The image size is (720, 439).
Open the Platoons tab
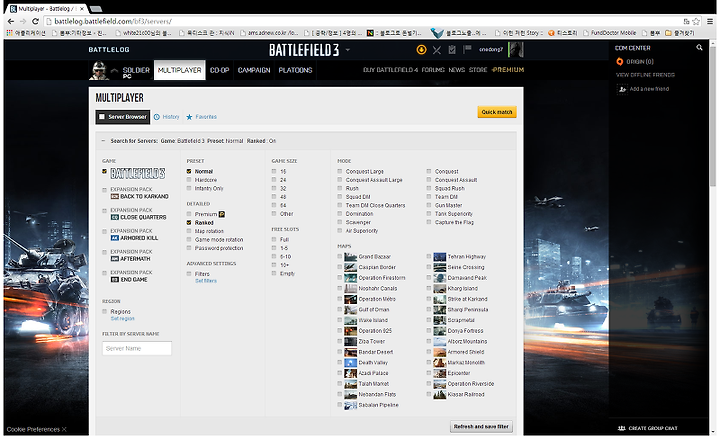[295, 70]
